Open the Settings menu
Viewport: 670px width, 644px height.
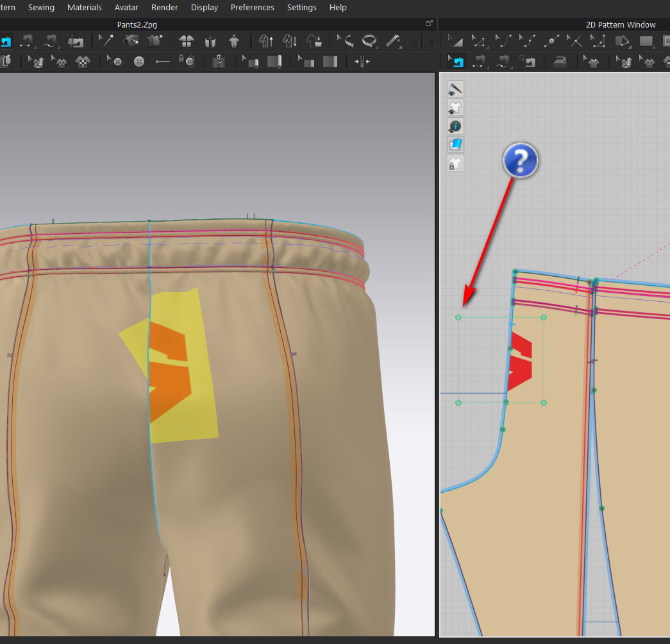pos(302,7)
